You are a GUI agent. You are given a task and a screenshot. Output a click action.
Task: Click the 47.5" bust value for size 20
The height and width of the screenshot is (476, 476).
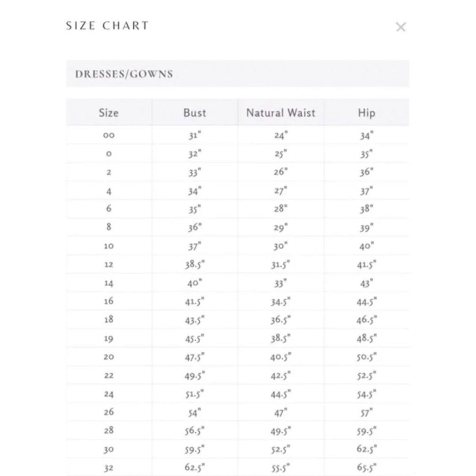click(195, 357)
